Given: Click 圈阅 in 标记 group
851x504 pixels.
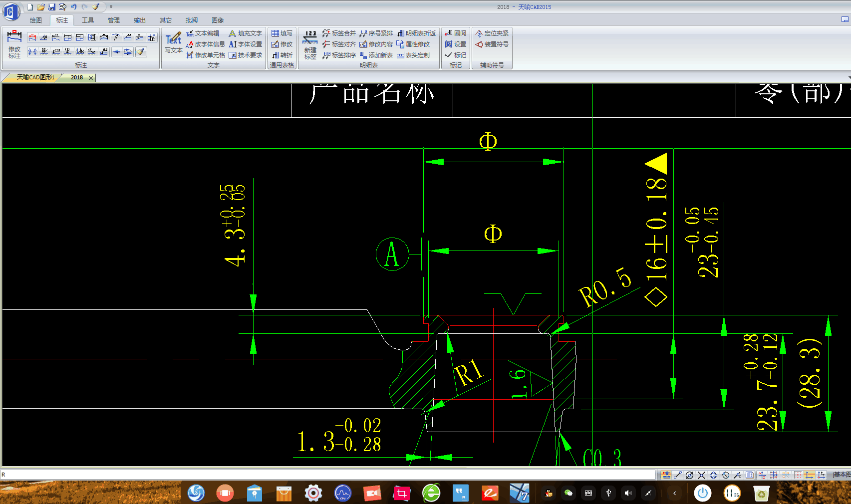Looking at the screenshot, I should [x=455, y=33].
